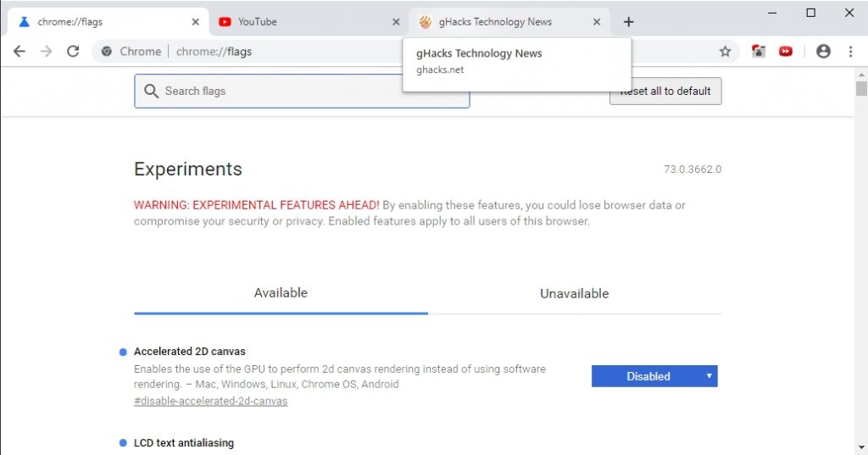Click the red YouTube extension icon
868x455 pixels.
pyautogui.click(x=786, y=52)
